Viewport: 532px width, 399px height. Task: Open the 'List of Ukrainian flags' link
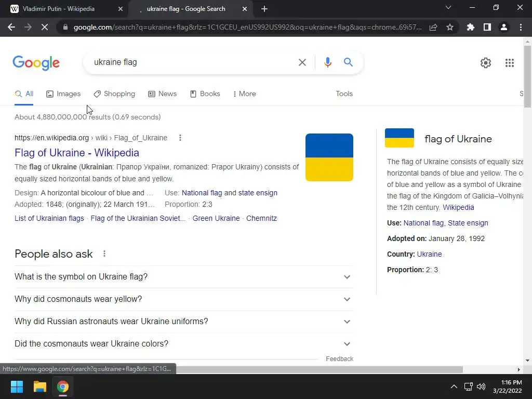49,219
